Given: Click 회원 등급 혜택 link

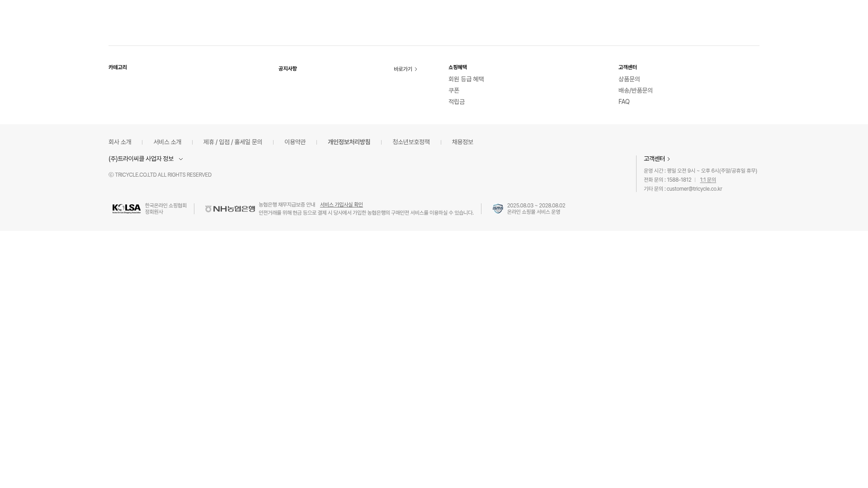Looking at the screenshot, I should pos(466,79).
